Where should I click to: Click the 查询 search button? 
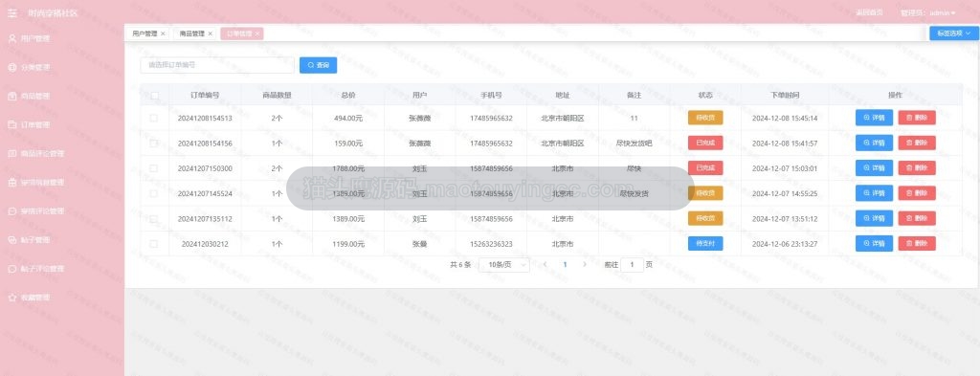click(318, 65)
